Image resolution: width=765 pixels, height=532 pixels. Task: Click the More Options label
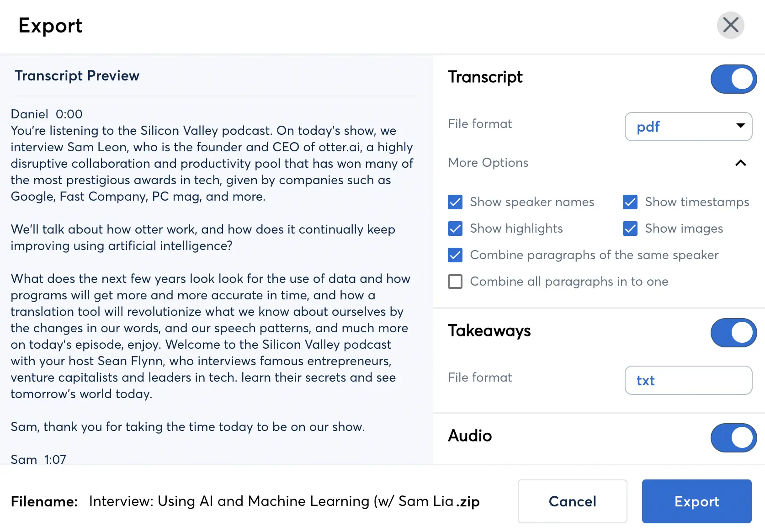(x=488, y=163)
